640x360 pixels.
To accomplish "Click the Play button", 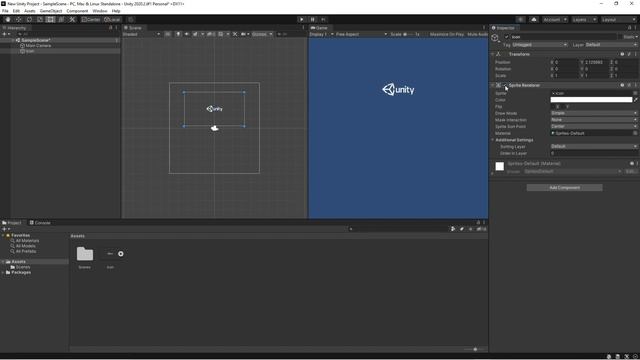I will (302, 20).
